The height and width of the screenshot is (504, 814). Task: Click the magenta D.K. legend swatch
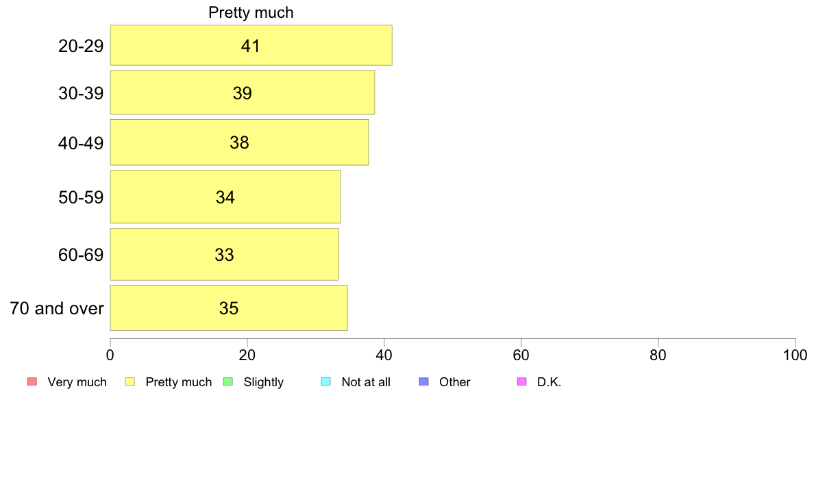click(x=522, y=381)
